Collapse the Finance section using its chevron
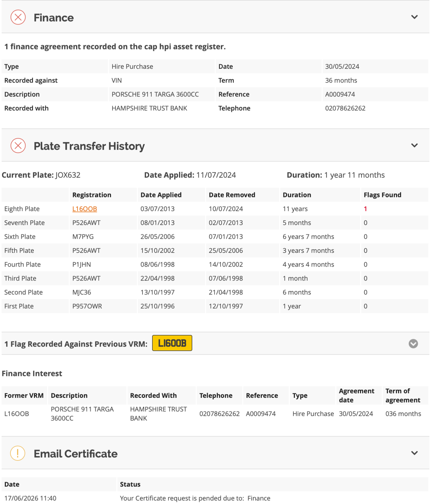This screenshot has width=431, height=504. [x=414, y=17]
